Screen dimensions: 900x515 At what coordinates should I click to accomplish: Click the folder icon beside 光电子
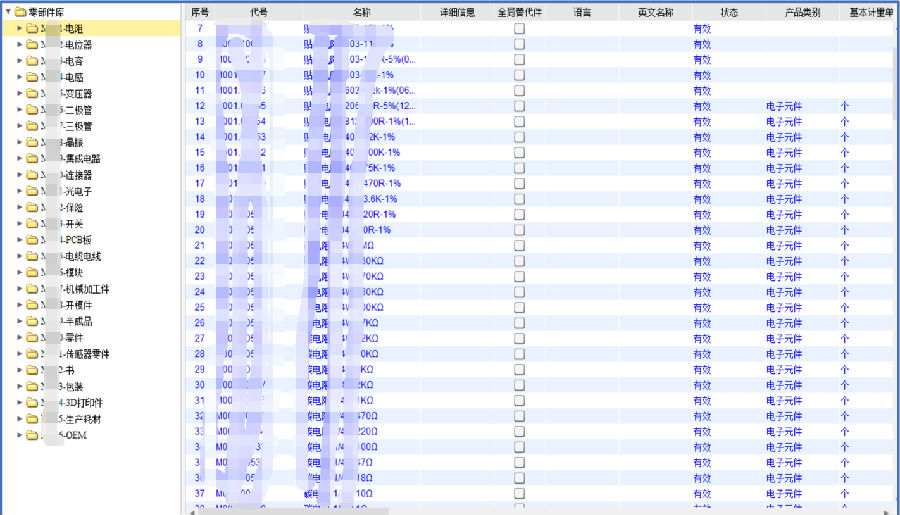click(x=32, y=191)
